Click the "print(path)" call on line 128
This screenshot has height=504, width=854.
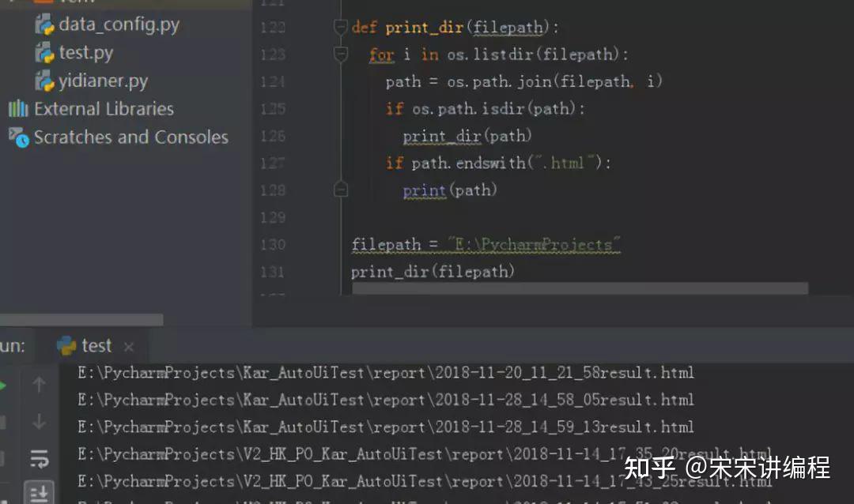[x=450, y=190]
